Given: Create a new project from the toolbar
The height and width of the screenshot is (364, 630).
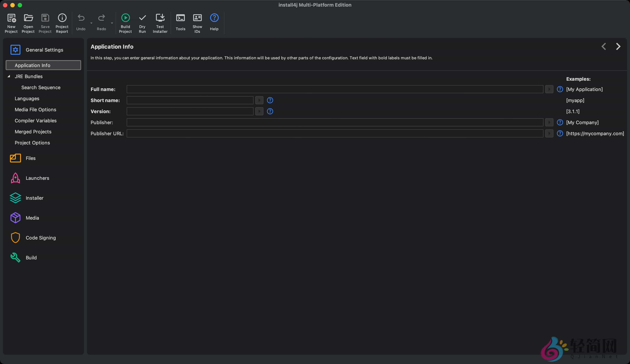Looking at the screenshot, I should point(11,23).
